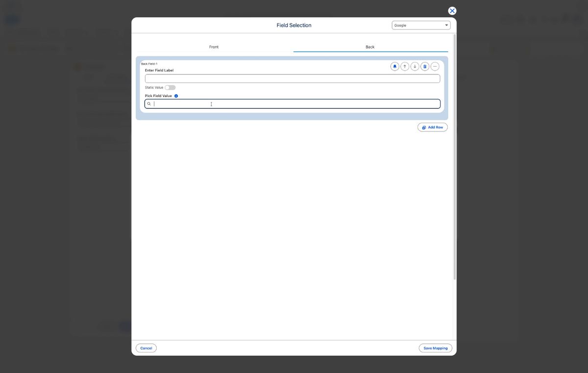The image size is (588, 373).
Task: Switch to the Front tab
Action: coord(214,47)
